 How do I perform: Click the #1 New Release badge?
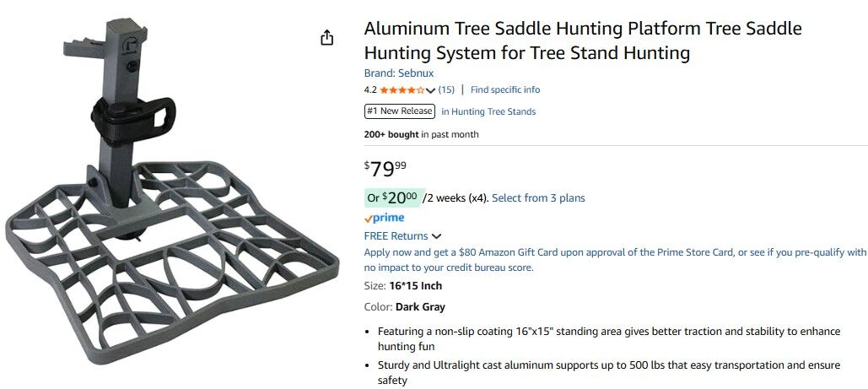[400, 111]
